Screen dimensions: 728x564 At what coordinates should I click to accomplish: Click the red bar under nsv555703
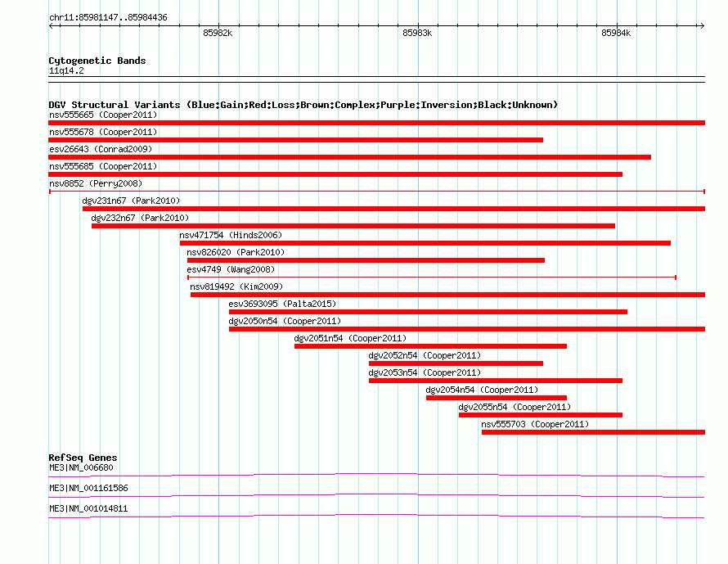593,432
